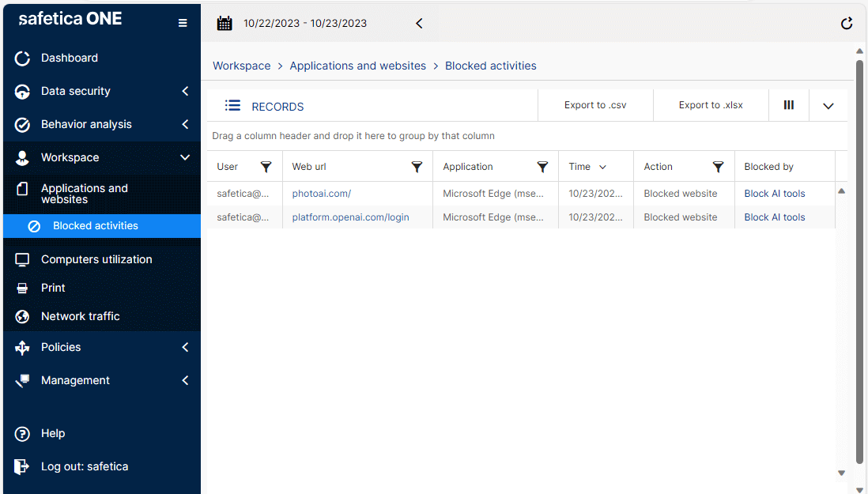
Task: Click the back arrow next to date range
Action: coord(419,24)
